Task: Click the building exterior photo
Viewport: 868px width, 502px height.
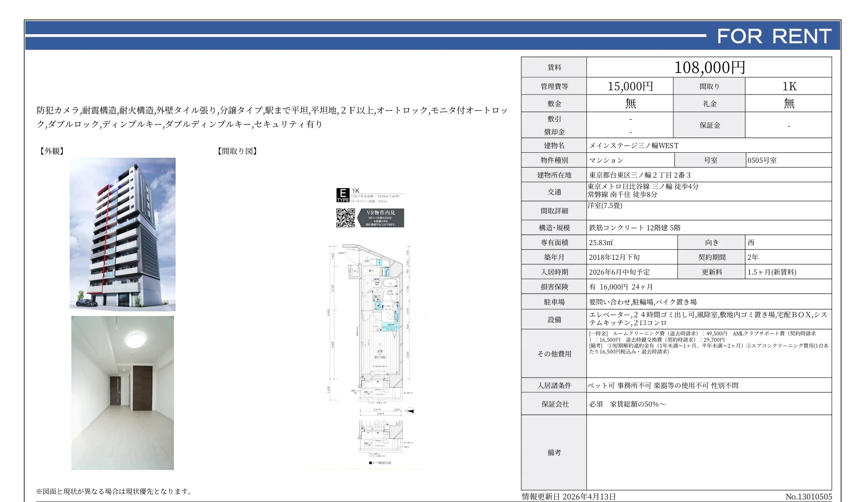Action: [122, 234]
